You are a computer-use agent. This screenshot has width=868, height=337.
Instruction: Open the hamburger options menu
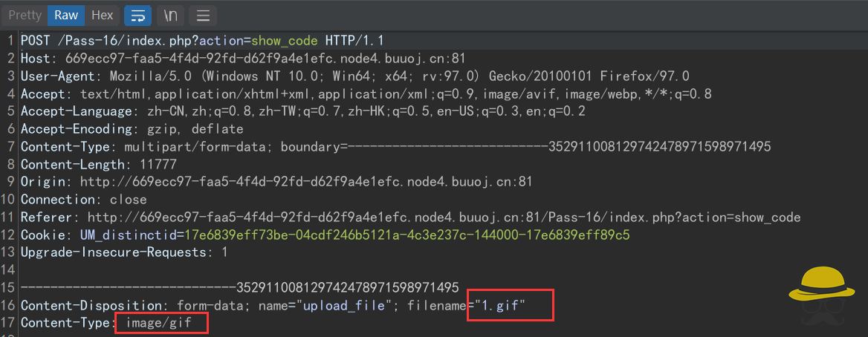click(203, 15)
